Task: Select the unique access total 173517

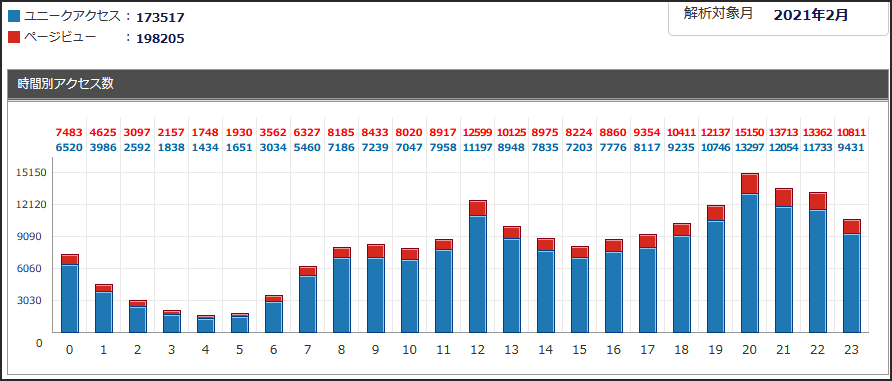Action: coord(160,18)
